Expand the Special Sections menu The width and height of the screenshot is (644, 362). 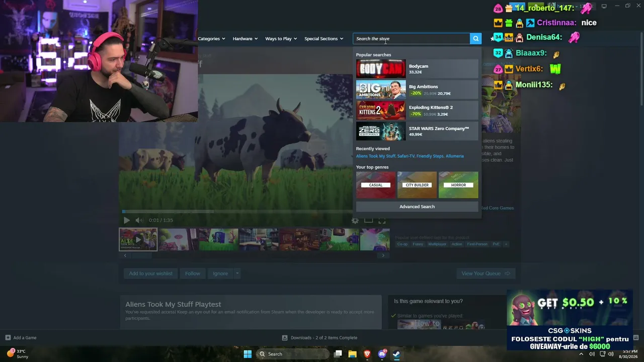[324, 39]
